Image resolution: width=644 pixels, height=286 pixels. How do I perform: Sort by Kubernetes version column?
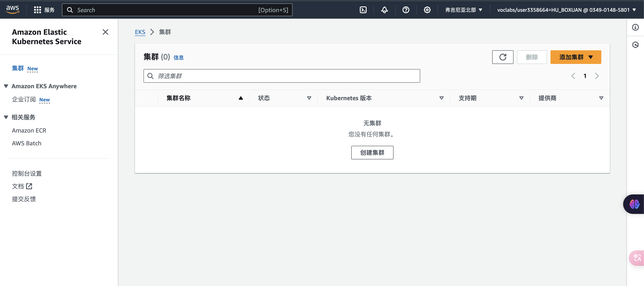point(441,98)
